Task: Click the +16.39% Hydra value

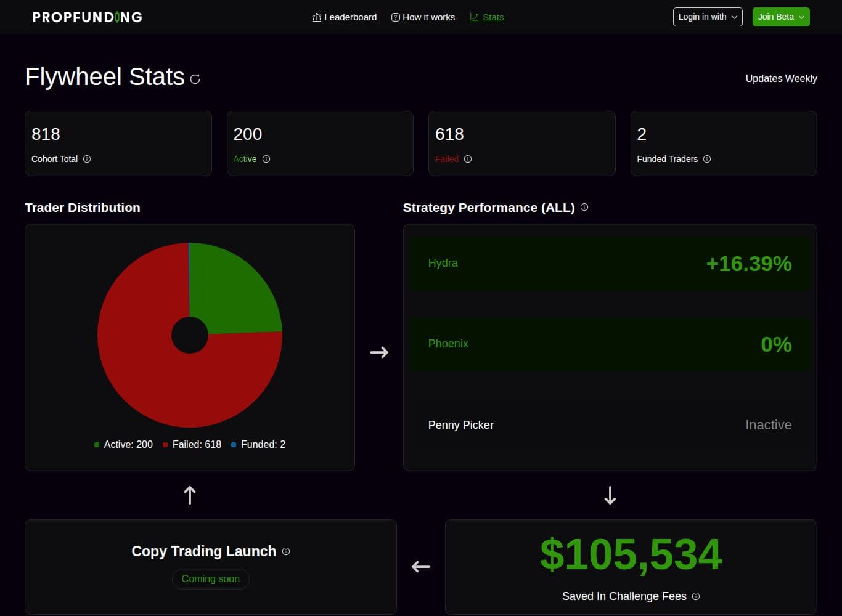Action: 749,264
